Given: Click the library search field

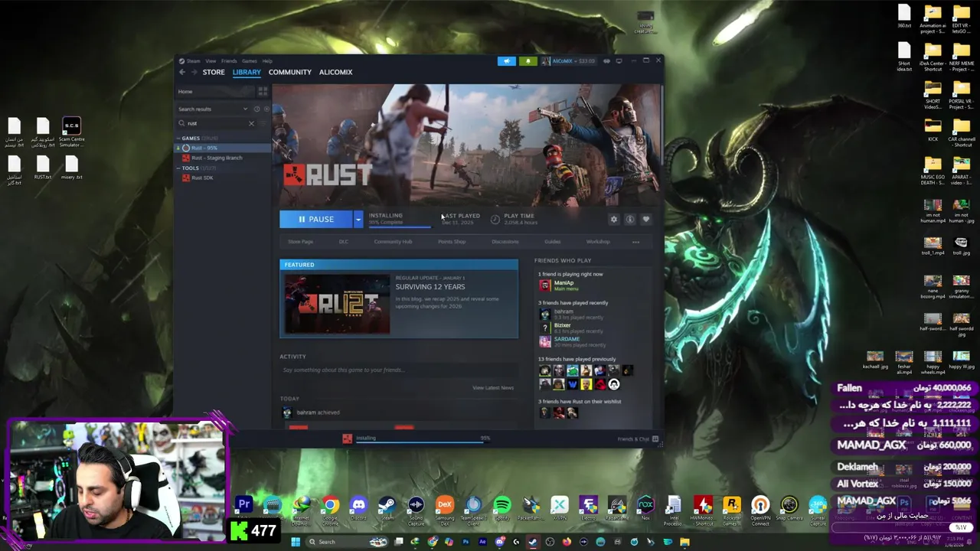Looking at the screenshot, I should [214, 123].
